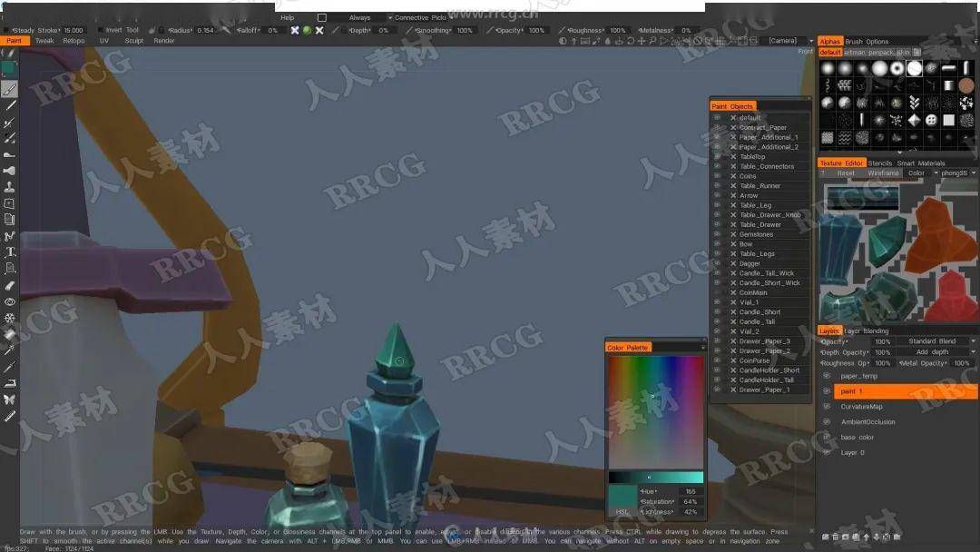Image resolution: width=980 pixels, height=552 pixels.
Task: Toggle visibility of Gemstones paint object
Action: (x=717, y=234)
